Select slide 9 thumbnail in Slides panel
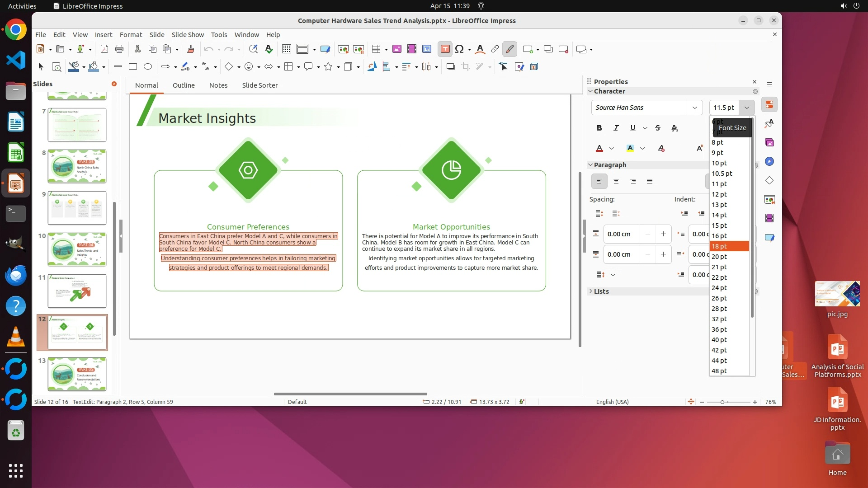The image size is (868, 488). [x=77, y=208]
